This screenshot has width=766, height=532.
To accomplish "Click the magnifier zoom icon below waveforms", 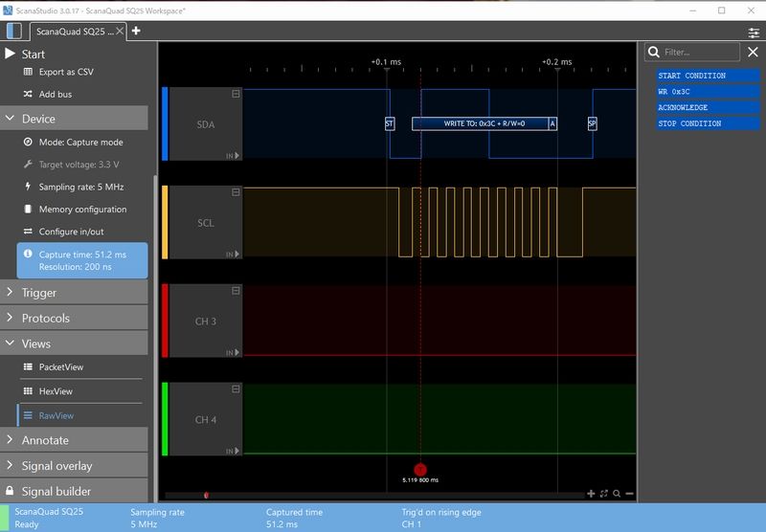I will click(x=617, y=494).
